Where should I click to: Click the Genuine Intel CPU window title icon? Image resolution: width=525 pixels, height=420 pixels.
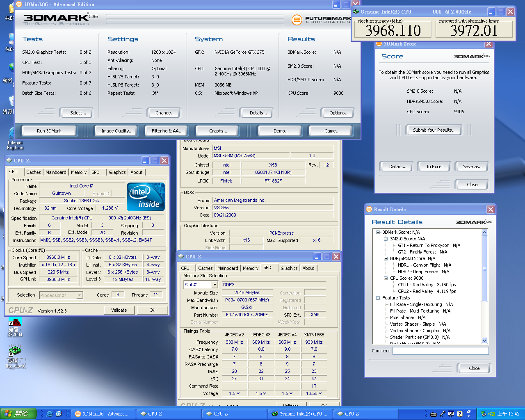click(x=356, y=11)
